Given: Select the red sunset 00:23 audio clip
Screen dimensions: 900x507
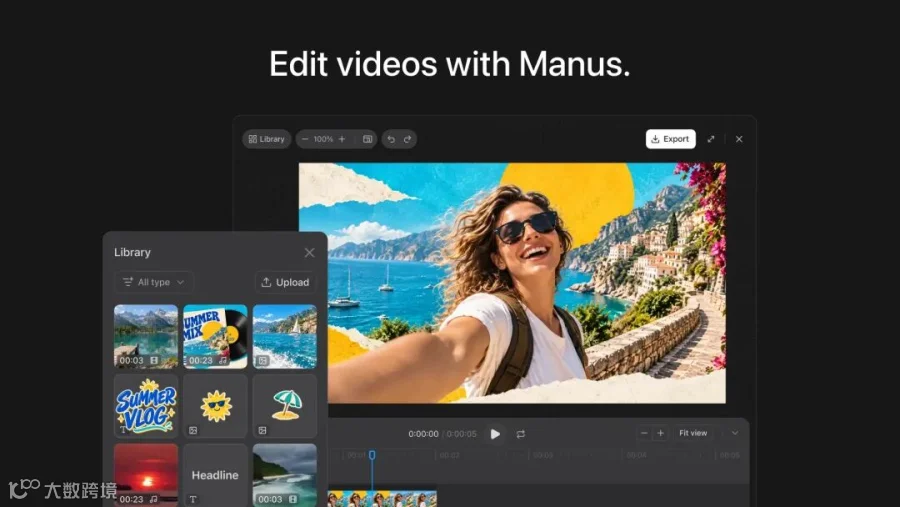Looking at the screenshot, I should [x=146, y=475].
